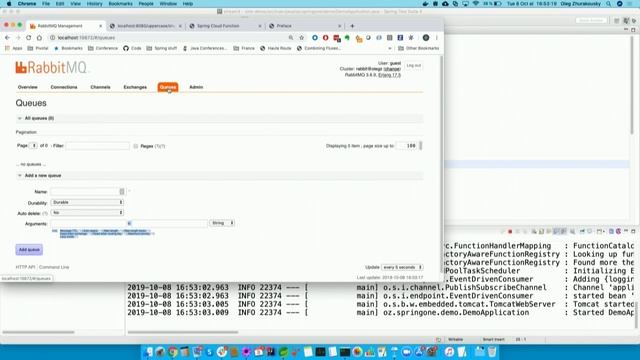Open the Apps bookmark shortcut
This screenshot has height=360, width=640.
[x=13, y=48]
